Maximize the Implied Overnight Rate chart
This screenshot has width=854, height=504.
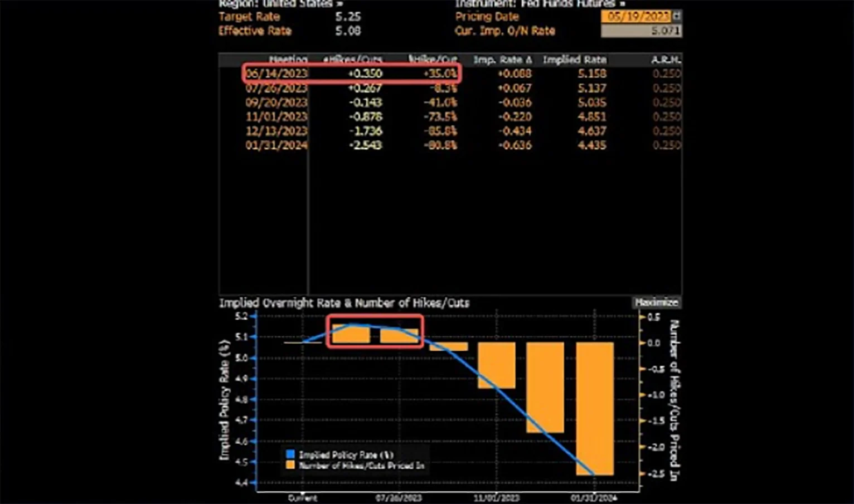pyautogui.click(x=656, y=302)
